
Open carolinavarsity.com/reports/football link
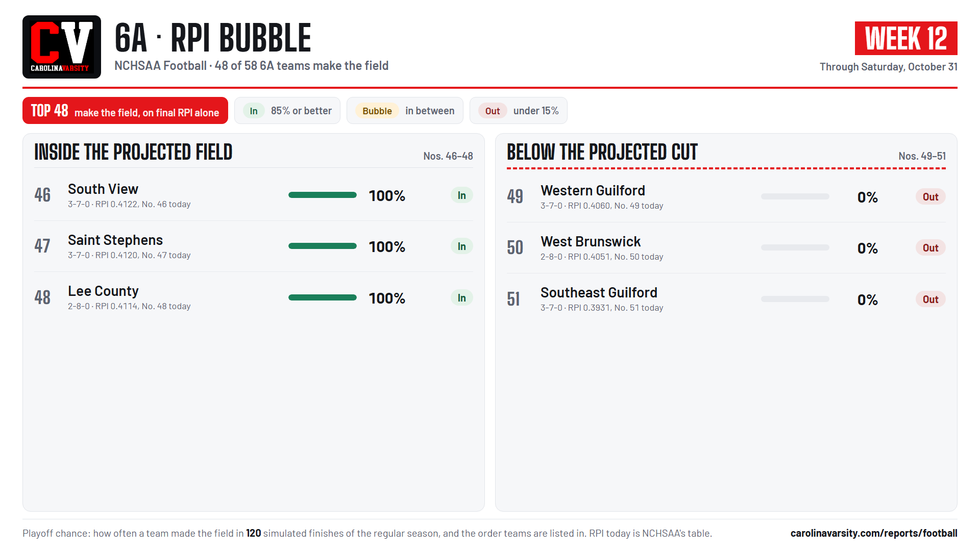[x=874, y=533]
